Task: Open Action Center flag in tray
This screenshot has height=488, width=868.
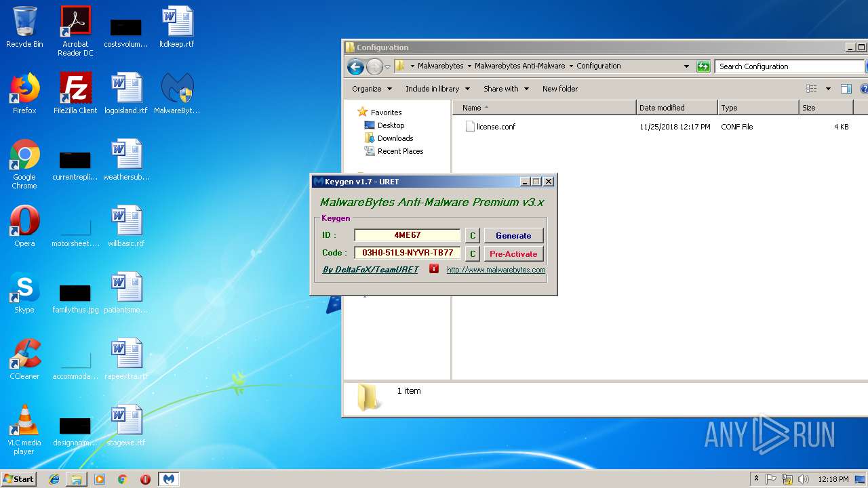Action: tap(771, 479)
